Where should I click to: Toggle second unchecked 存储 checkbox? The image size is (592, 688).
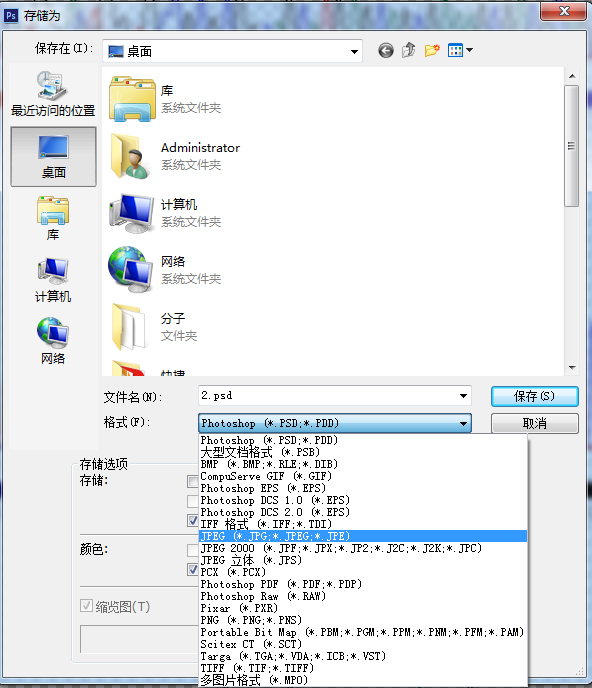(x=193, y=501)
